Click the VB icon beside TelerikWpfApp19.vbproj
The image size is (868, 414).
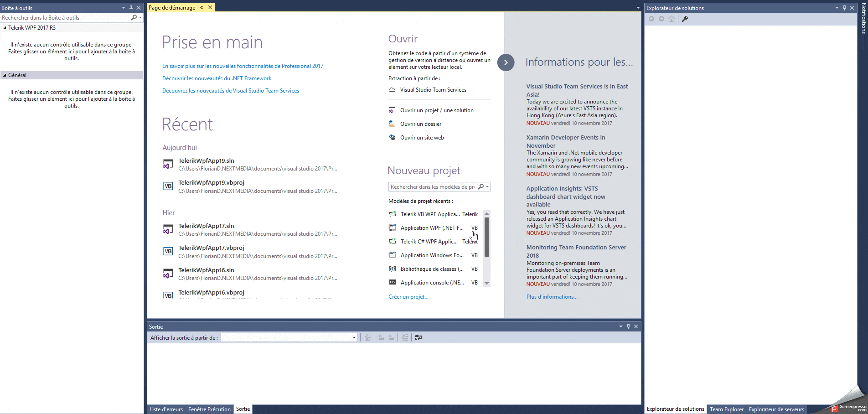click(168, 186)
